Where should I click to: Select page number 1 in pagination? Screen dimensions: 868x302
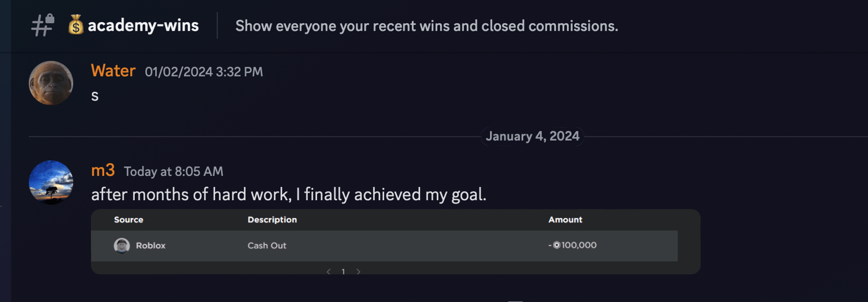pos(343,271)
